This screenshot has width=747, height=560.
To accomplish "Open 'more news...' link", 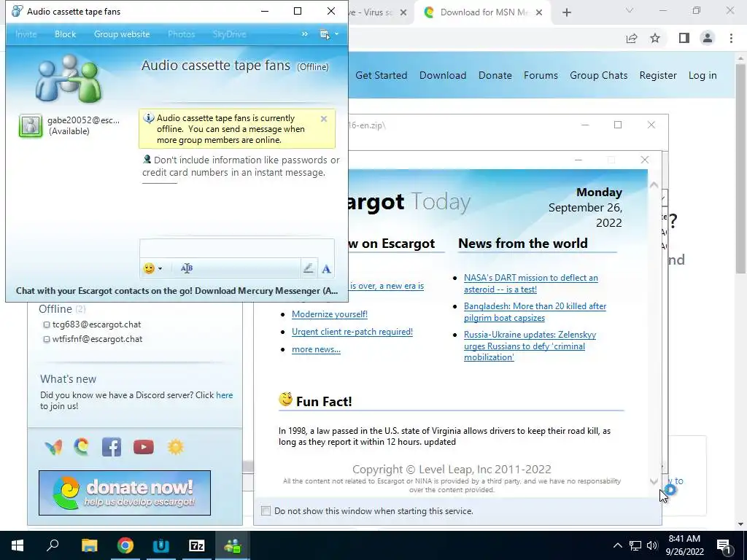I will click(x=316, y=349).
